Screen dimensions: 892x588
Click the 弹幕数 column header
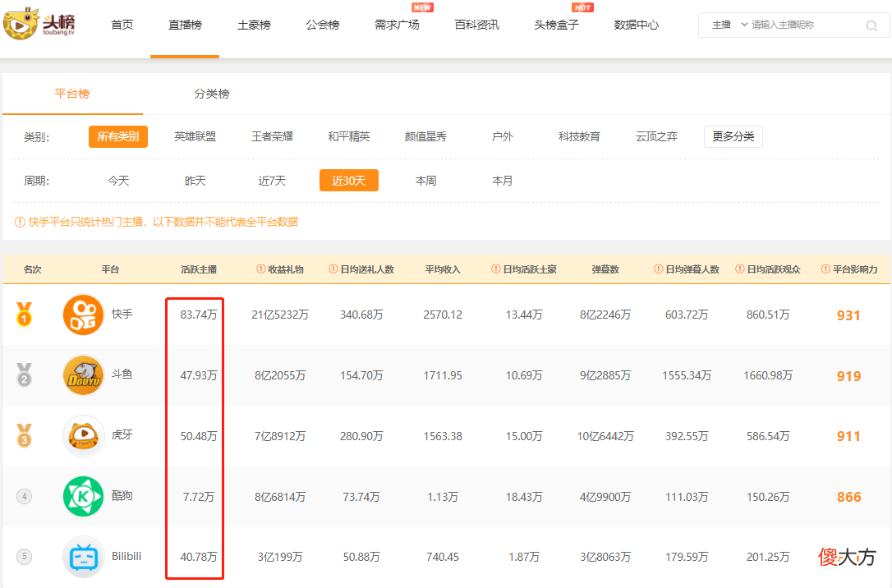pyautogui.click(x=605, y=269)
